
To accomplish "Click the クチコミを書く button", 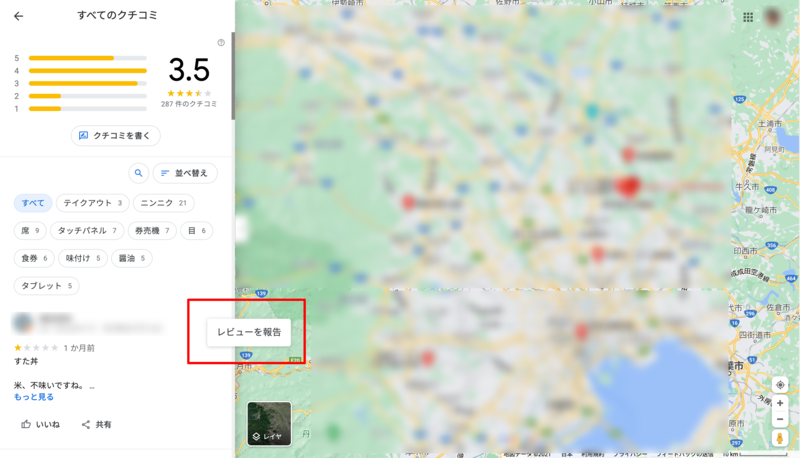I will pos(115,136).
